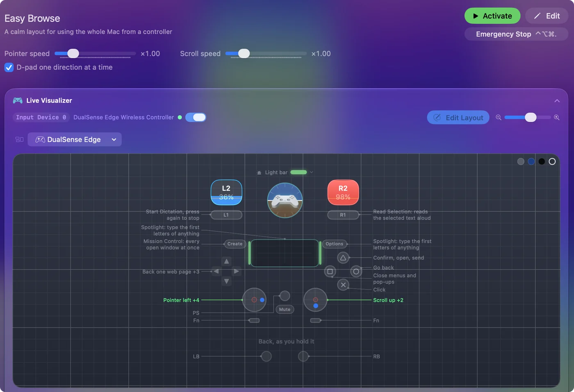Image resolution: width=574 pixels, height=392 pixels.
Task: Click the Edit Layout button
Action: point(458,118)
